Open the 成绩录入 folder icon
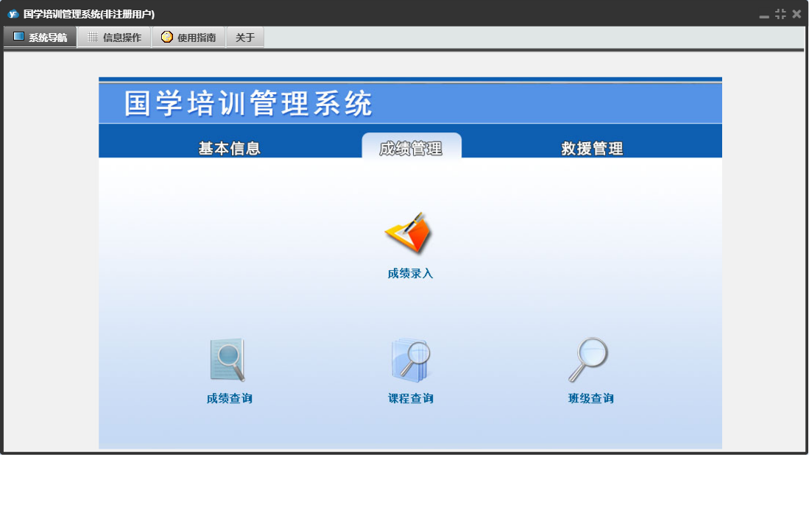809x532 pixels. pyautogui.click(x=409, y=233)
